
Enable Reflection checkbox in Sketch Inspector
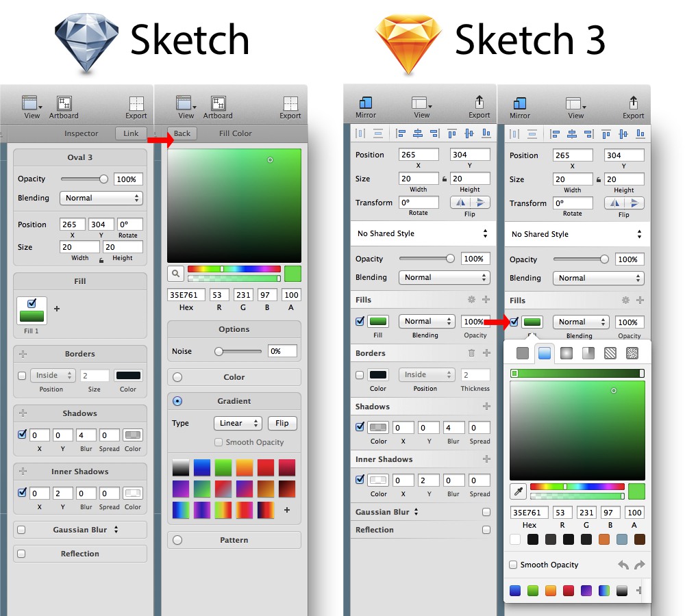tap(21, 554)
